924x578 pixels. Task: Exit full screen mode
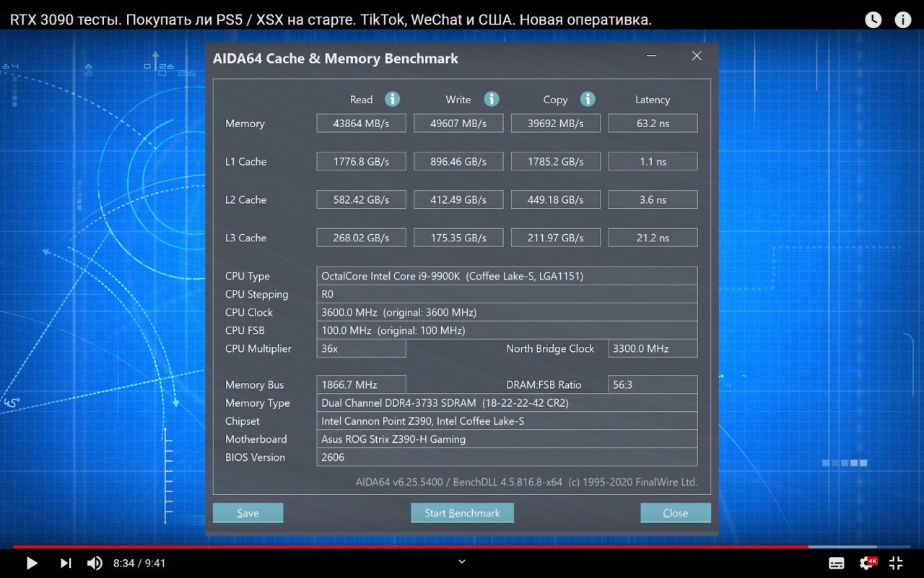coord(896,563)
